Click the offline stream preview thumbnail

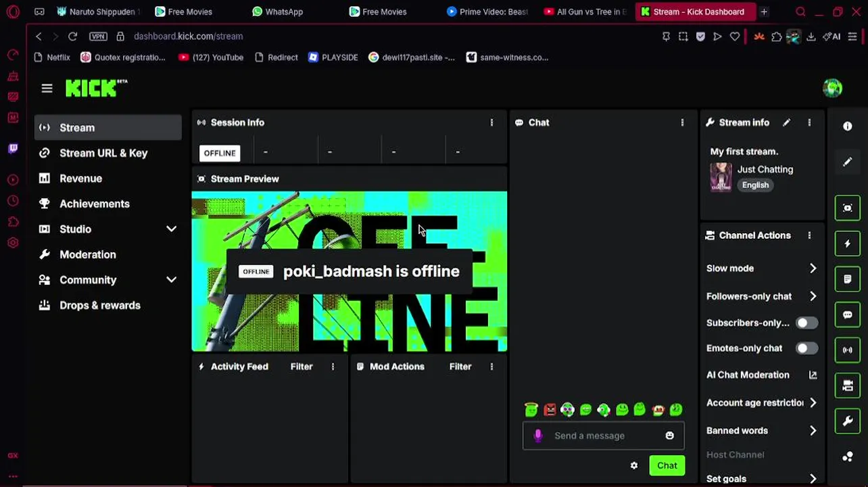coord(349,272)
